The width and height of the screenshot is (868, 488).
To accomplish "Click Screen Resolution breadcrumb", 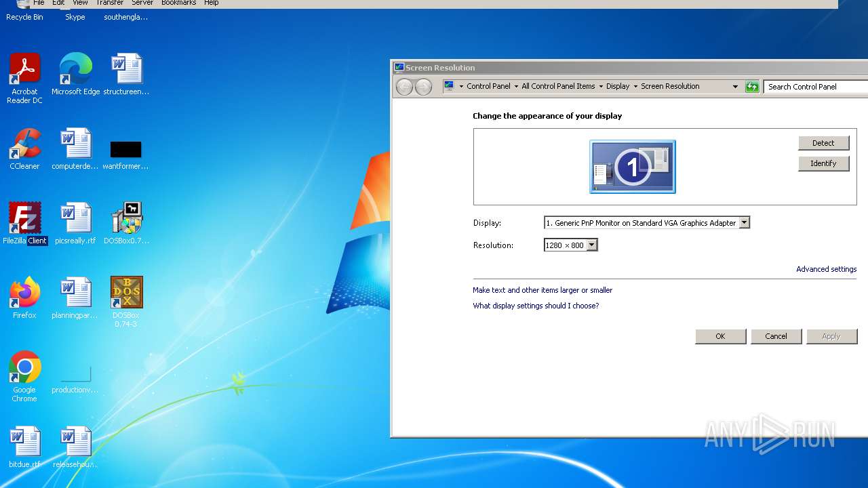I will point(670,86).
